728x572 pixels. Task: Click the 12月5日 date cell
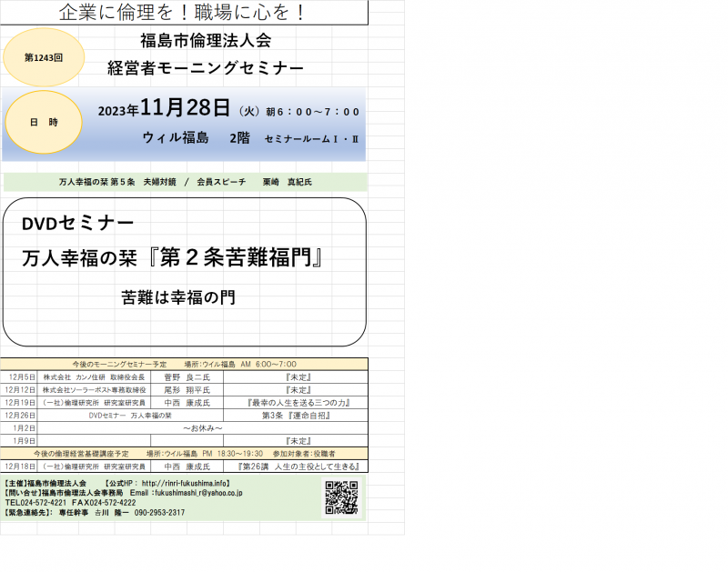pyautogui.click(x=21, y=376)
